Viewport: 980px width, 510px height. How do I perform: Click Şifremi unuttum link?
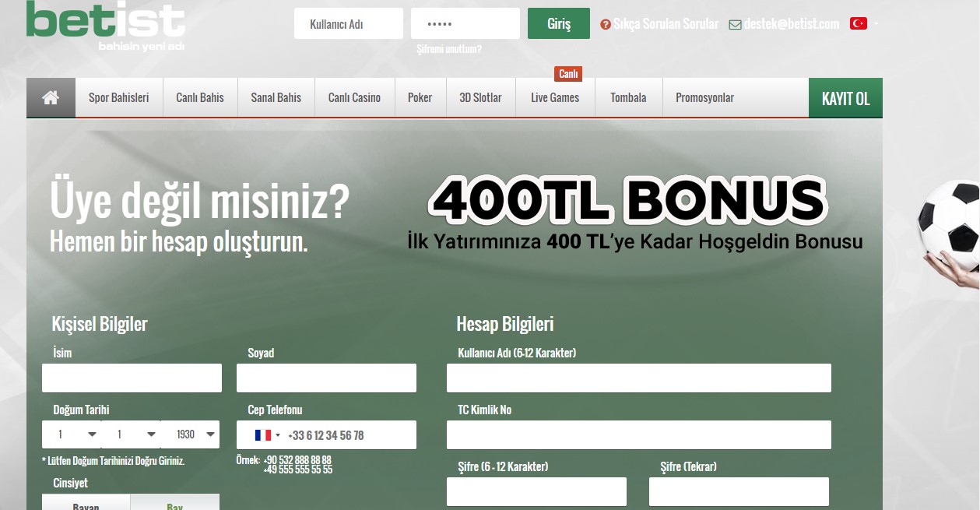449,49
